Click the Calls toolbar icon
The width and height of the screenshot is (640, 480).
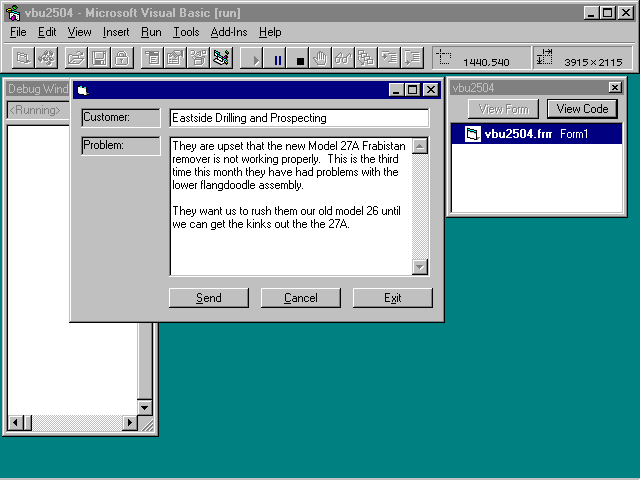(x=366, y=59)
